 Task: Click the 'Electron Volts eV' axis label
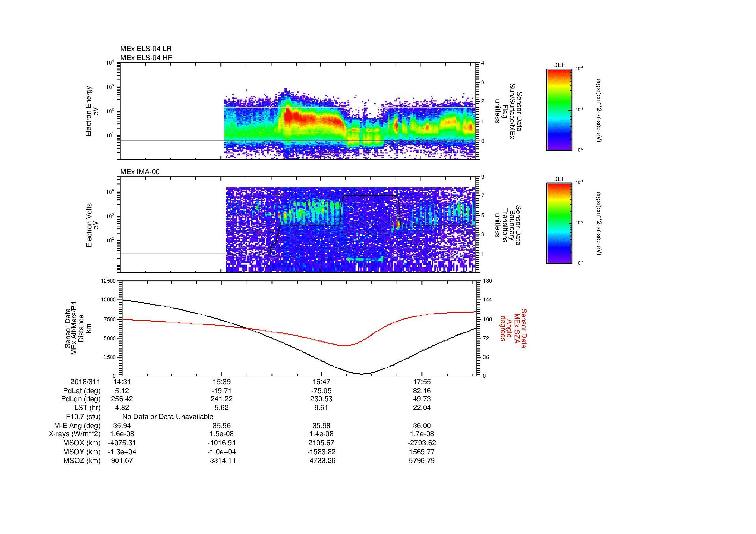coord(92,225)
